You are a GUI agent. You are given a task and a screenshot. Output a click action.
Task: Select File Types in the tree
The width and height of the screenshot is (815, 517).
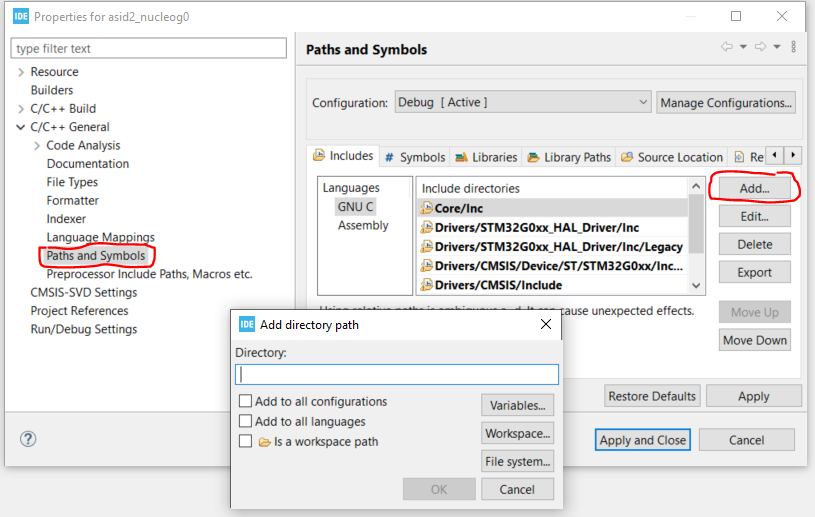pos(72,182)
